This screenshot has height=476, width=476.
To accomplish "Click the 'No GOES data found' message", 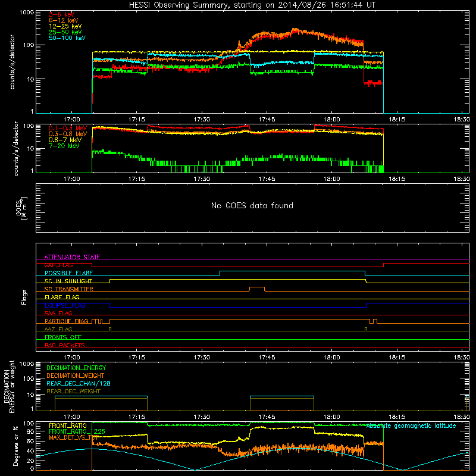I will [x=252, y=205].
